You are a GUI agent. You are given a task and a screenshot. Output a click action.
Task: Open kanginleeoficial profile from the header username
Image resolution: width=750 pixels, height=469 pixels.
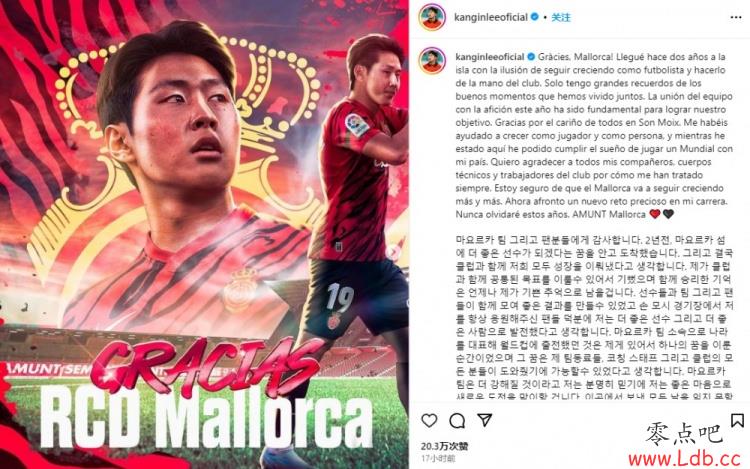click(490, 17)
